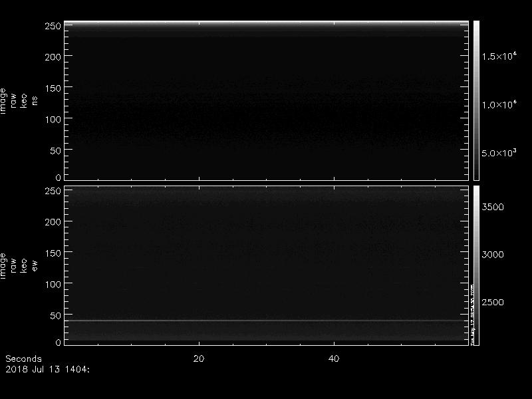The height and width of the screenshot is (399, 532).
Task: Click the image raw keo ew axis title
Action: [x=19, y=265]
